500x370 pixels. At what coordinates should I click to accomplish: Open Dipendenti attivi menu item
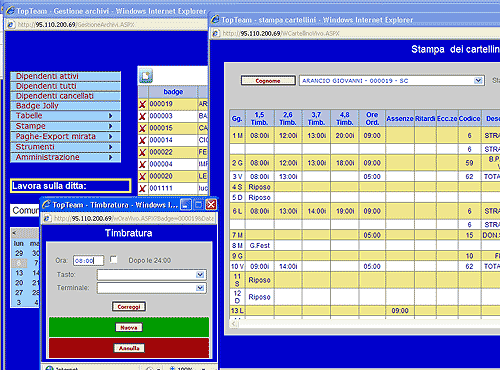(65, 76)
